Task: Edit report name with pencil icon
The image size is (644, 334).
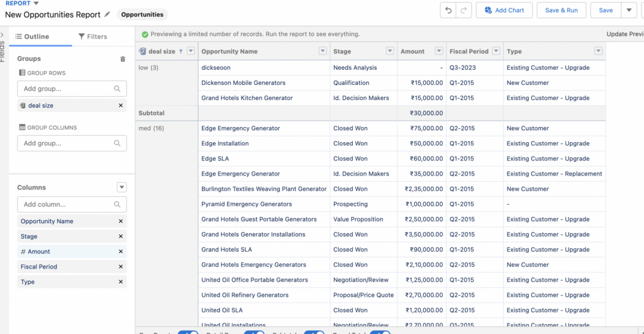Action: pyautogui.click(x=107, y=14)
